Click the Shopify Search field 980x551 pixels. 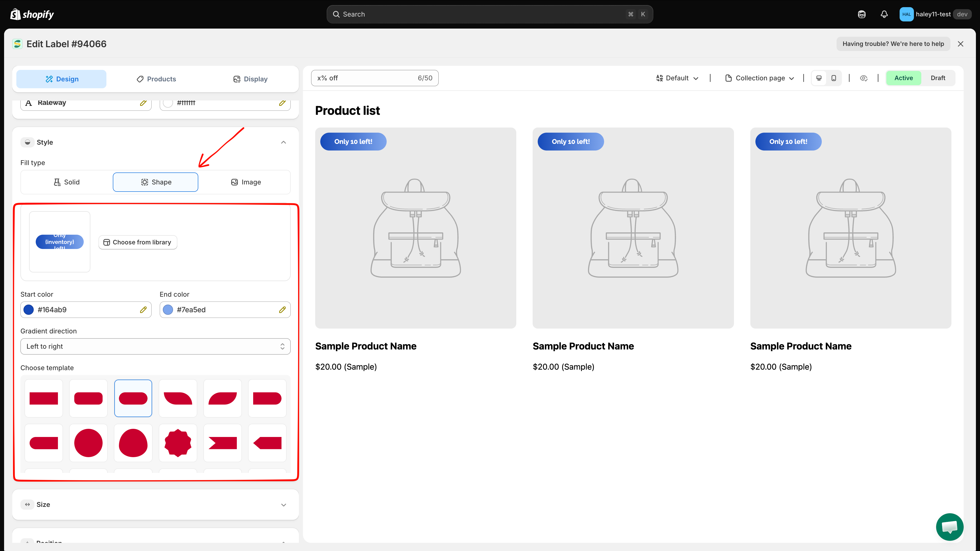[490, 15]
